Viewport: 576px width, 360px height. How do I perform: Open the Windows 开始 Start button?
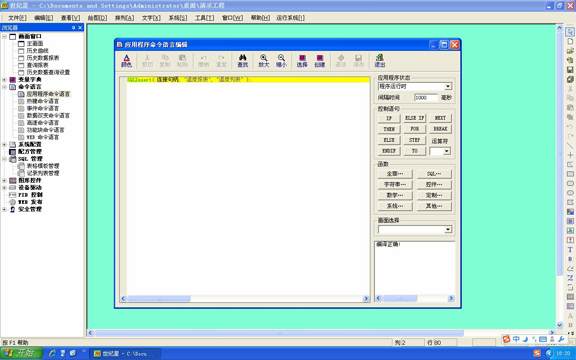(22, 353)
